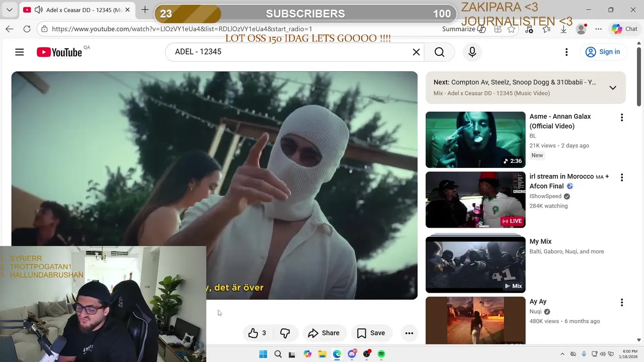Run search with the magnifier button
This screenshot has height=362, width=644.
point(439,52)
